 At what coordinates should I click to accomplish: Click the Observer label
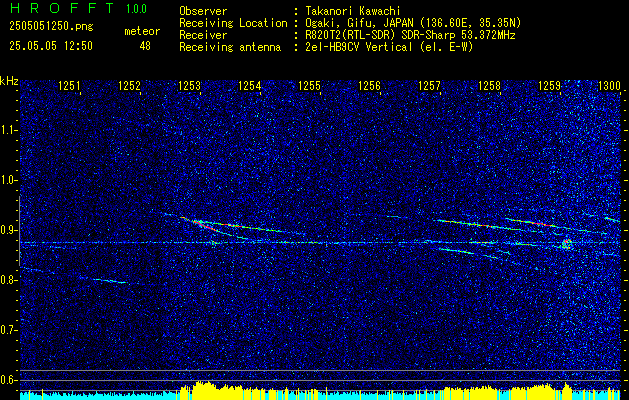click(x=203, y=11)
